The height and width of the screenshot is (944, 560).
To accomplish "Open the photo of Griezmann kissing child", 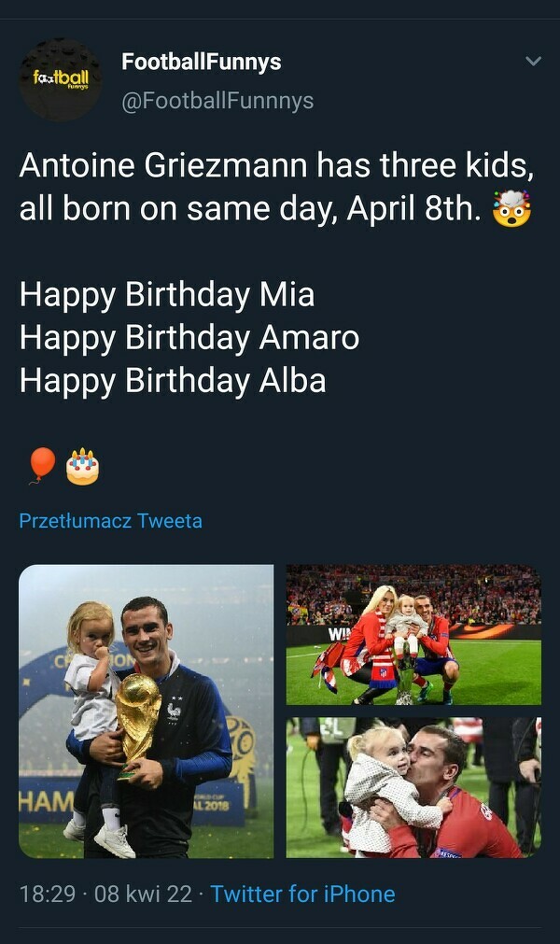I will coord(413,787).
